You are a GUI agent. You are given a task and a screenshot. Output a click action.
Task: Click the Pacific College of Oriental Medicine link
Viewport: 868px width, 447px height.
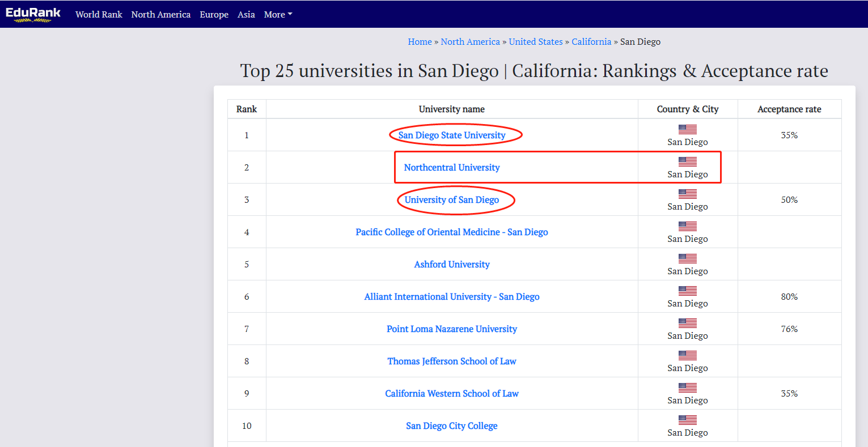tap(451, 232)
